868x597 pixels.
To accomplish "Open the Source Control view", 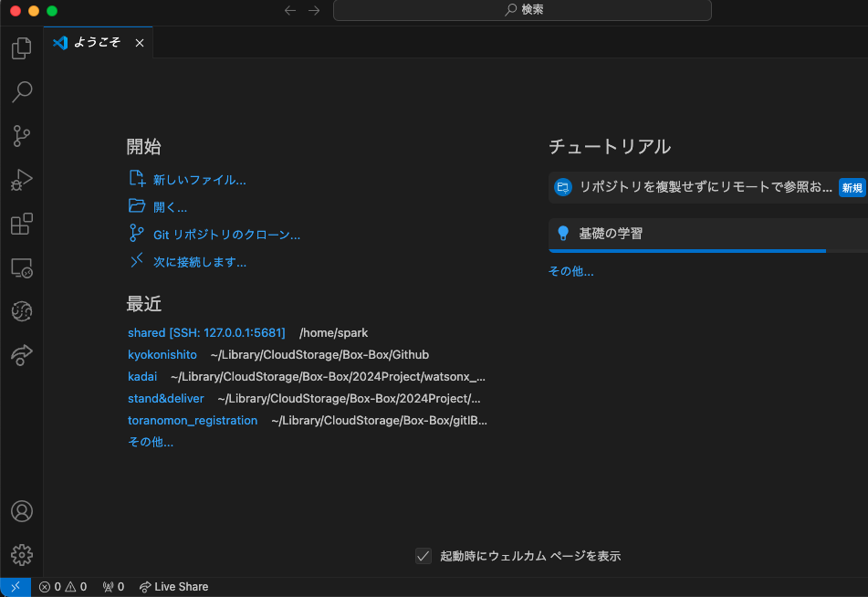I will [22, 136].
